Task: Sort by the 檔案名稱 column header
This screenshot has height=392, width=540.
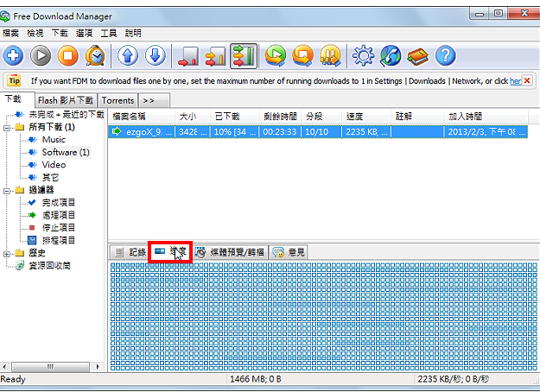Action: (x=142, y=117)
